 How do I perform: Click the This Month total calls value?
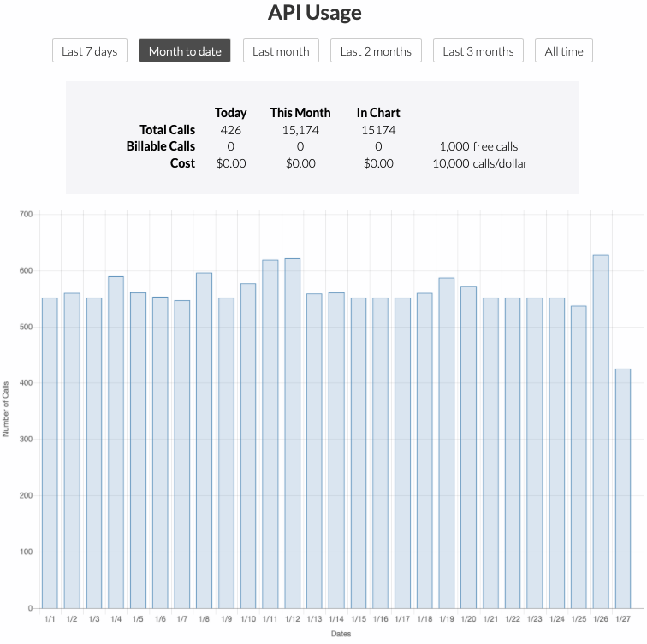300,130
